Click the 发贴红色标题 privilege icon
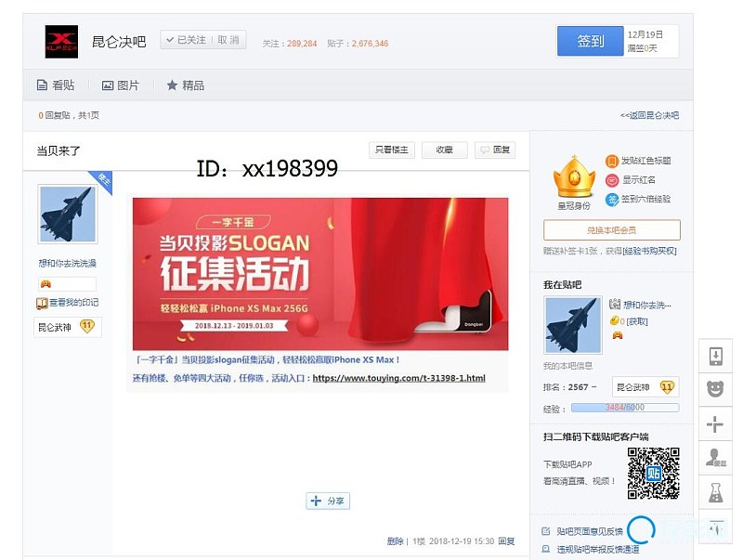This screenshot has height=560, width=743. 612,161
